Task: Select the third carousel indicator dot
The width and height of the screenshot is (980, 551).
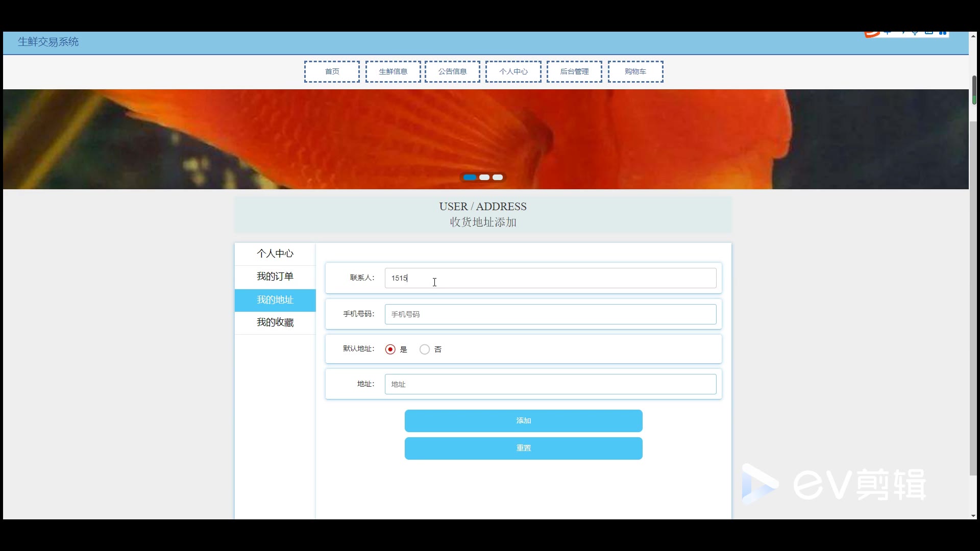Action: click(x=498, y=178)
